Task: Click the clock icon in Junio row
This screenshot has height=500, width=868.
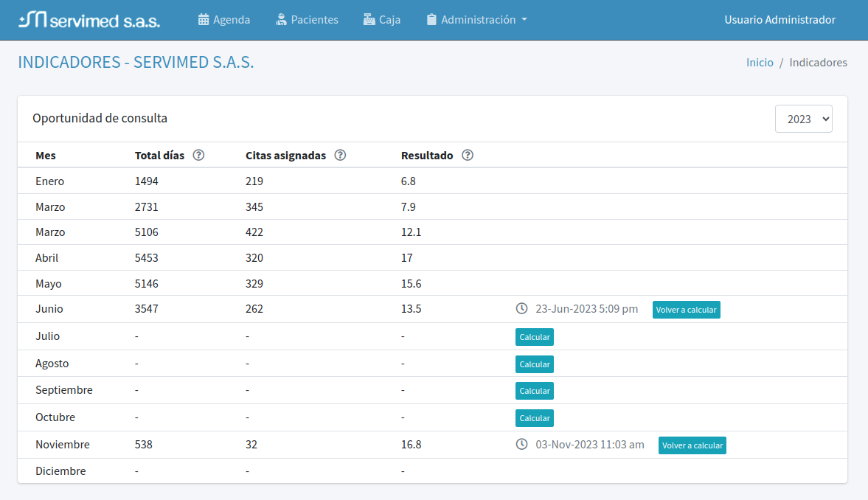Action: 522,309
